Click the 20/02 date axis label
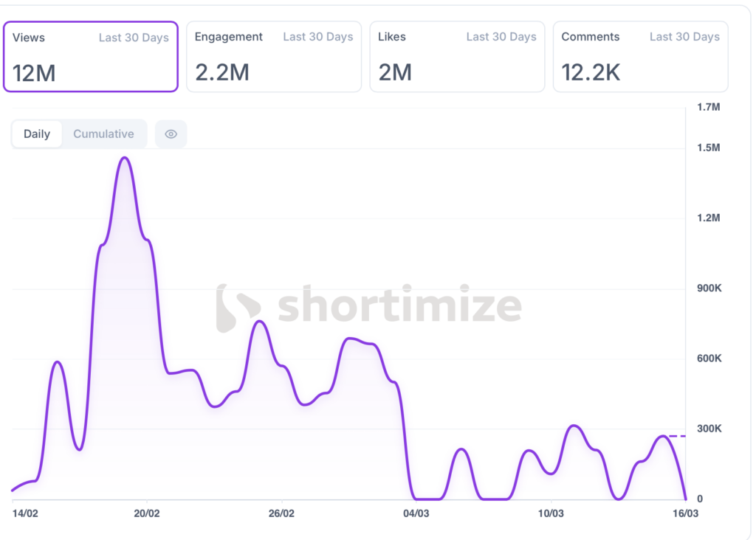Viewport: 756px width, 540px height. pos(147,513)
